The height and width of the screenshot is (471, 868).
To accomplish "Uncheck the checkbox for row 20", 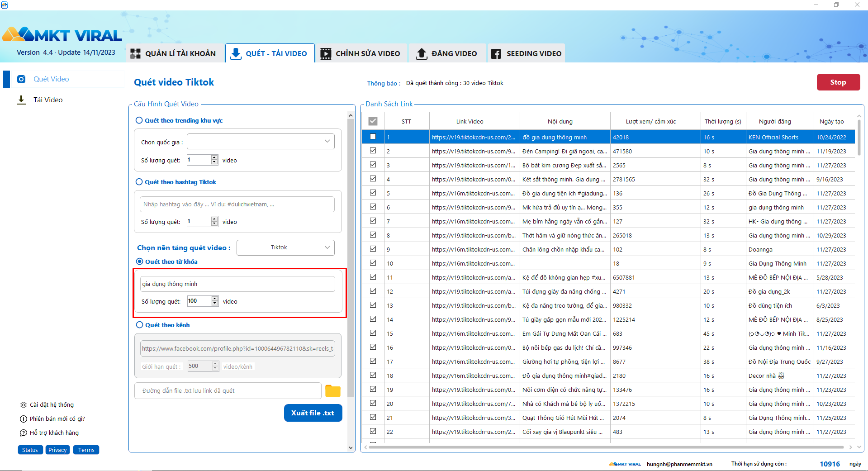I will [373, 403].
